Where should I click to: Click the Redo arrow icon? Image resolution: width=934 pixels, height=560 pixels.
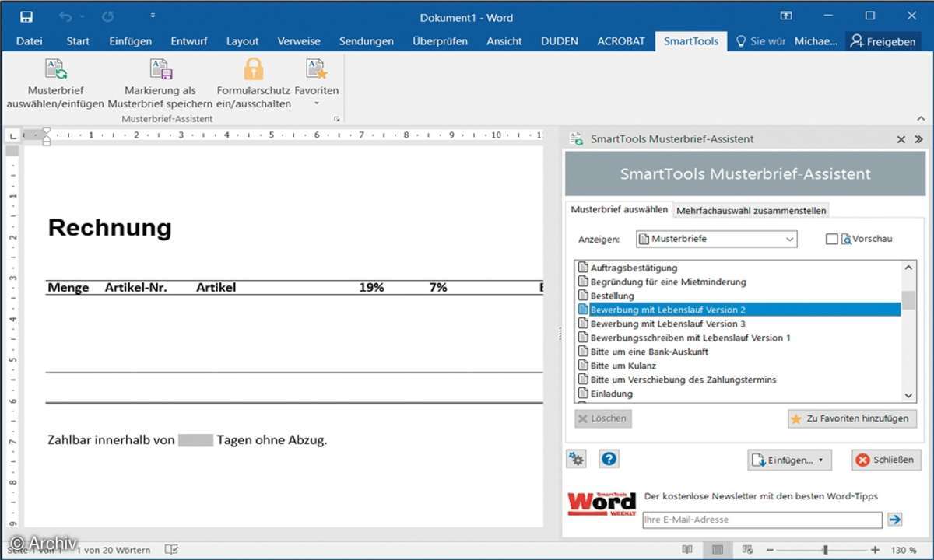click(x=107, y=16)
